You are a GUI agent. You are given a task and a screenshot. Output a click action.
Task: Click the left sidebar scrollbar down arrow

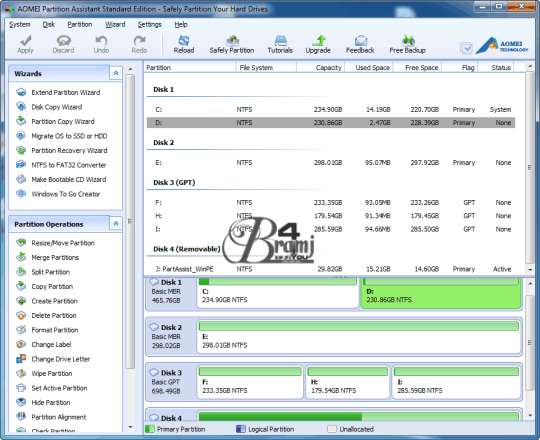[130, 427]
